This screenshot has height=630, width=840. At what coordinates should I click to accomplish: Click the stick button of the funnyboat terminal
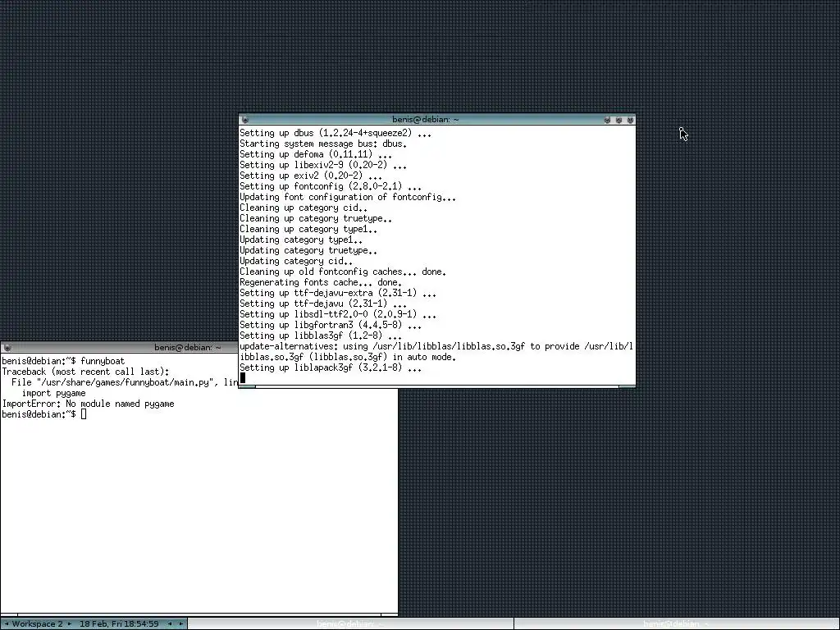coord(7,348)
